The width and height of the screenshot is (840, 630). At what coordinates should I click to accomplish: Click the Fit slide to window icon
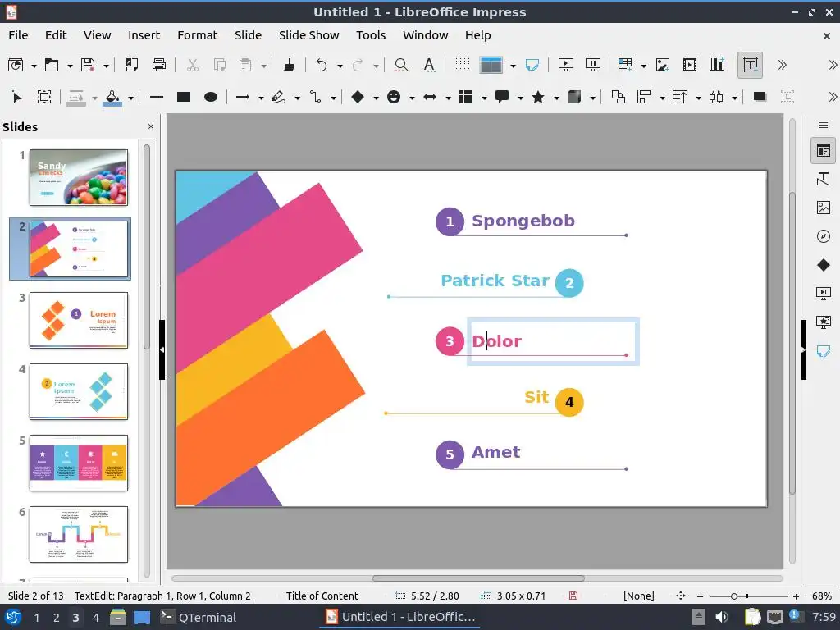click(681, 596)
